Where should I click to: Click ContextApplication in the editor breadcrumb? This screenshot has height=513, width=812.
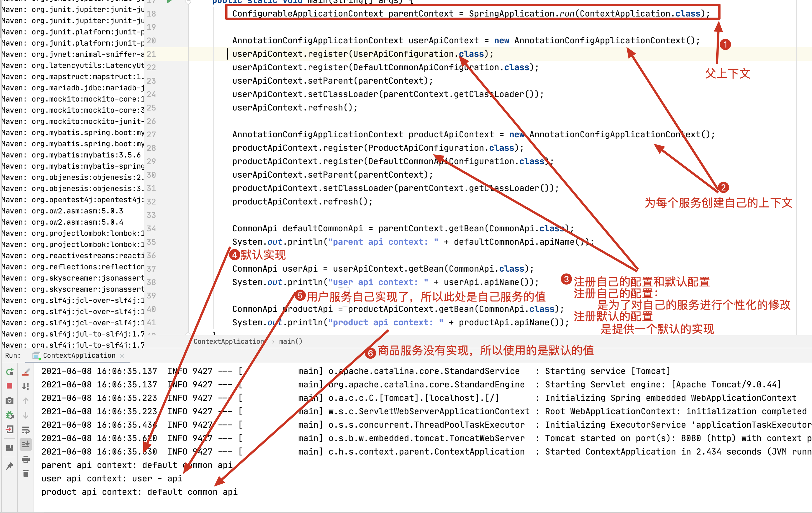click(229, 342)
